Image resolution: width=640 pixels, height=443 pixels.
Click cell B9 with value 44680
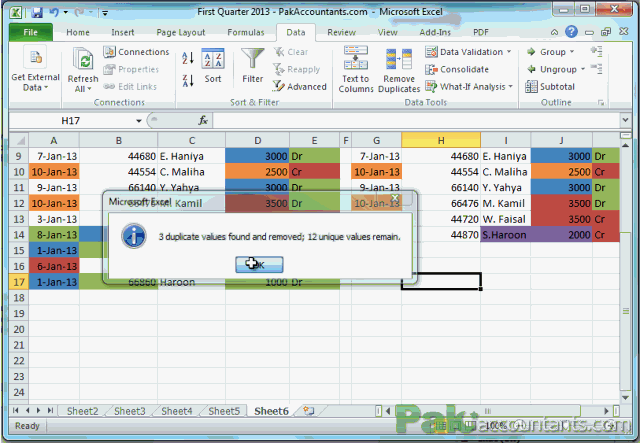tap(118, 156)
